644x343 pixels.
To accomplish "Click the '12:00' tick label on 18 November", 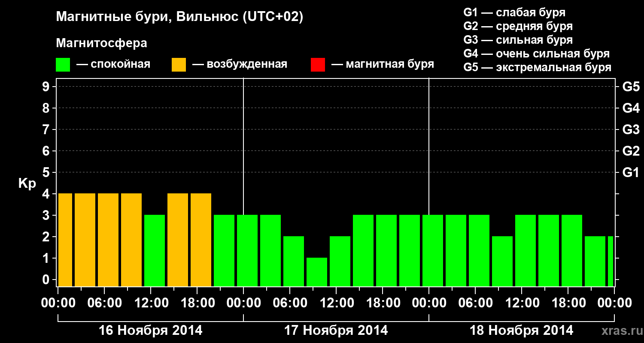I will point(522,303).
